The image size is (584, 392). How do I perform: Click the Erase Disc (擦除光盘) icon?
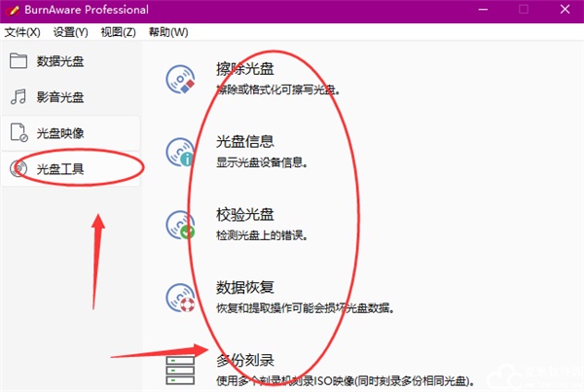[180, 80]
